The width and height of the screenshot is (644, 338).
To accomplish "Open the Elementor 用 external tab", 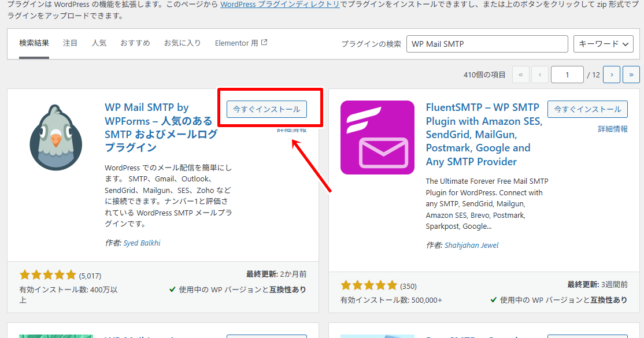I will [240, 42].
